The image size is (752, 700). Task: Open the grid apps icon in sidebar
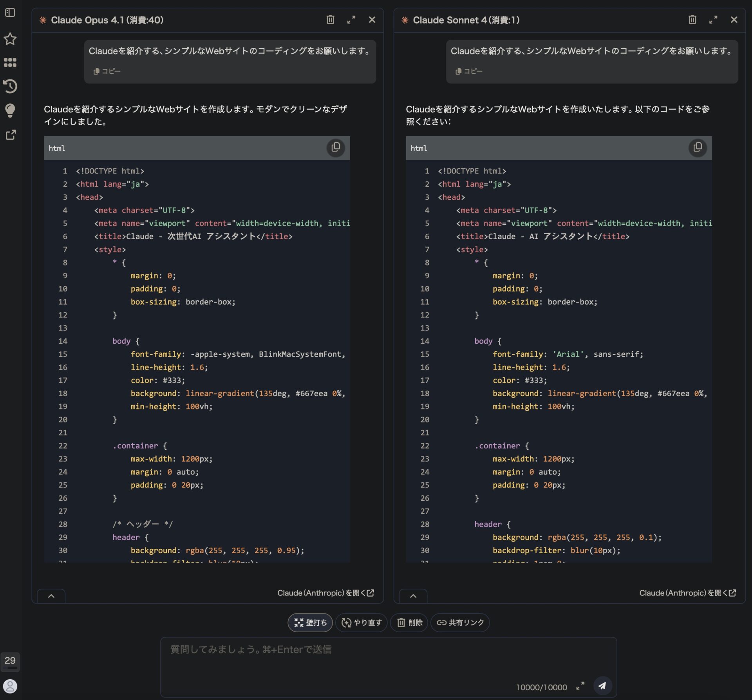tap(10, 62)
